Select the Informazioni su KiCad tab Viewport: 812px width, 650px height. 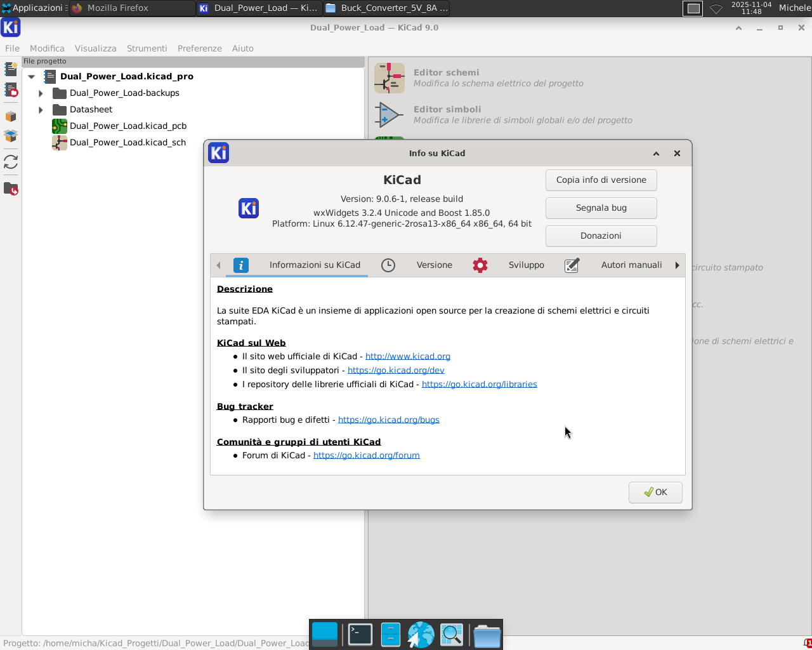tap(297, 265)
